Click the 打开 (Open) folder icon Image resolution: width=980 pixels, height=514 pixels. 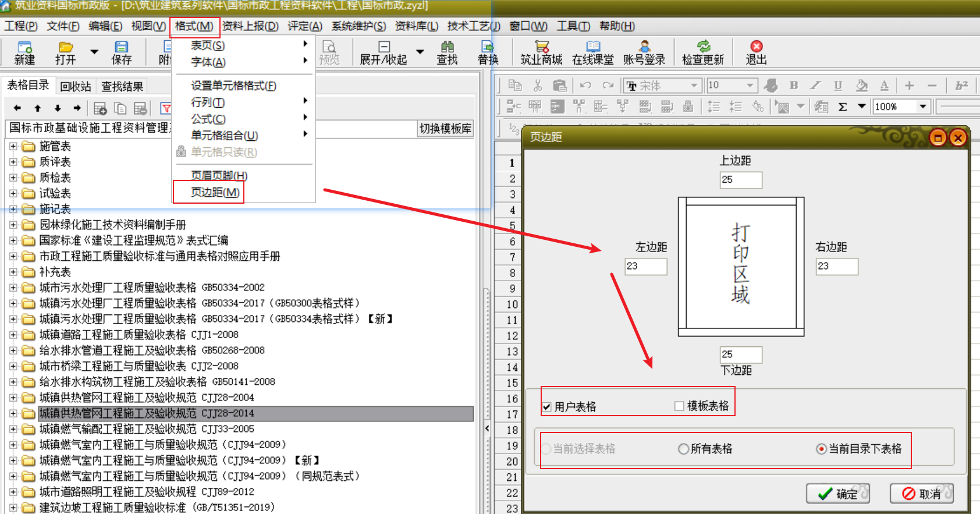pos(66,47)
